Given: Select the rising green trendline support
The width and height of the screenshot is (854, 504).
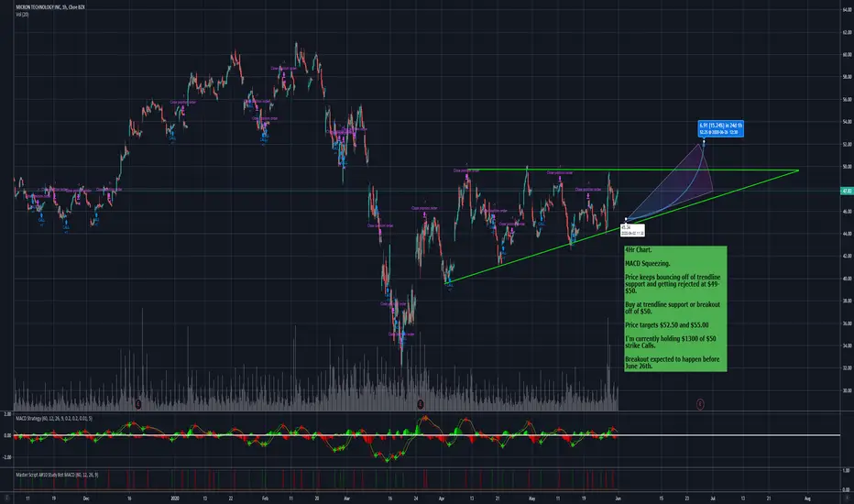Looking at the screenshot, I should coord(624,228).
